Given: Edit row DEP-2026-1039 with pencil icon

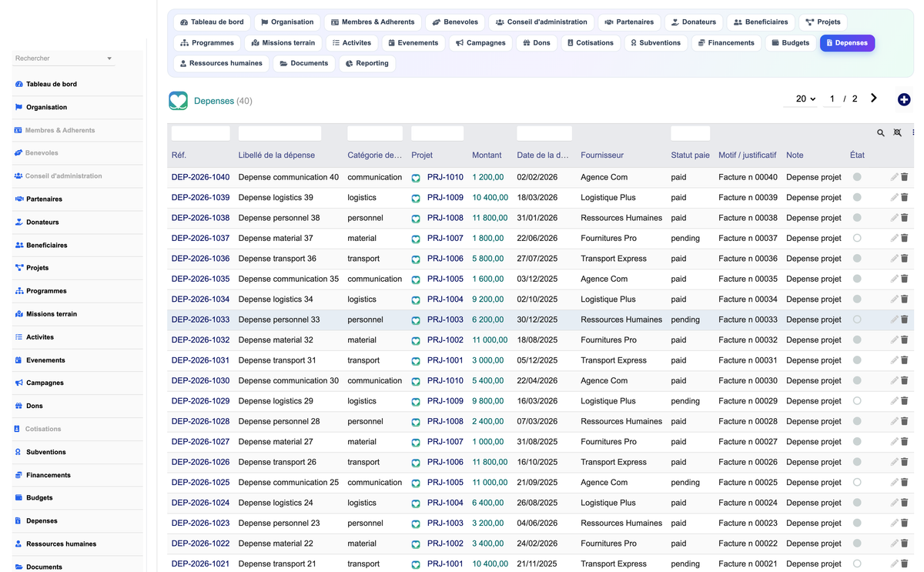Looking at the screenshot, I should pyautogui.click(x=894, y=198).
